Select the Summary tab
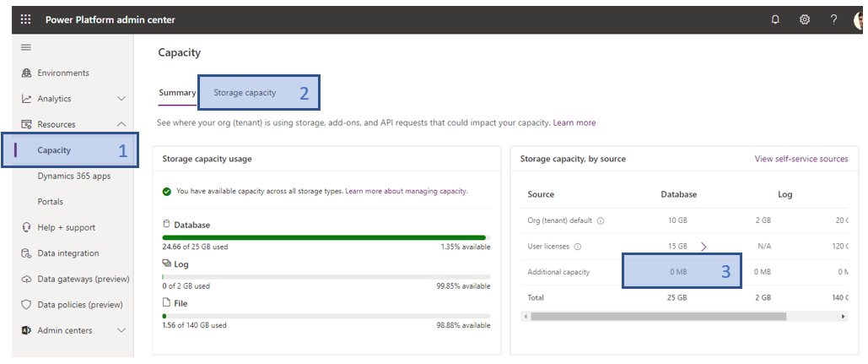 (177, 93)
